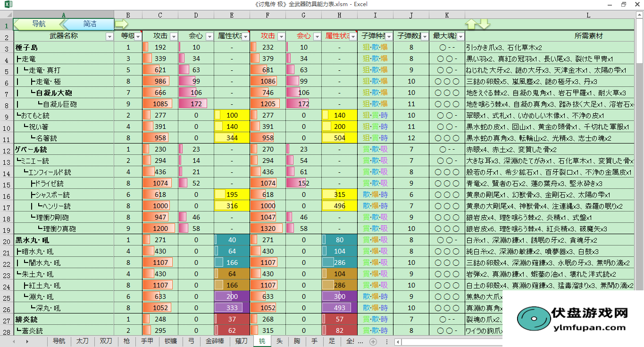Switch to the 弓 sheet tab

(x=191, y=341)
